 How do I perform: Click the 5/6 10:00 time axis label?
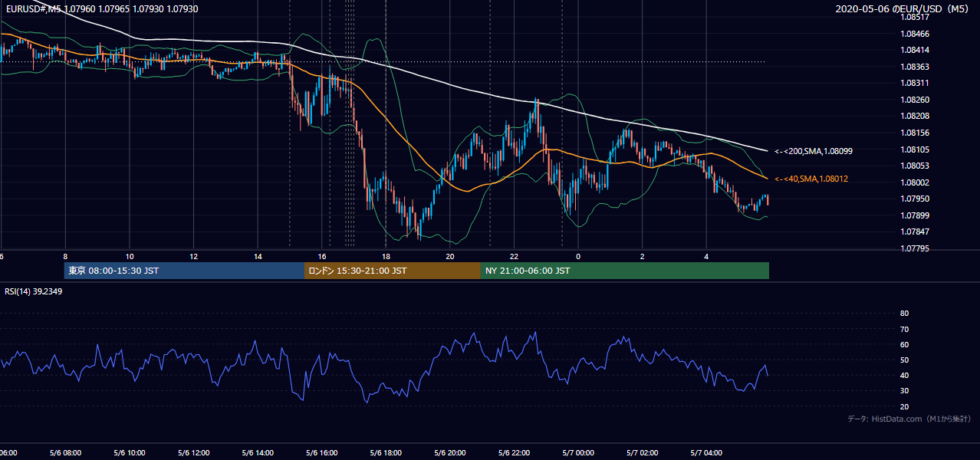[129, 452]
